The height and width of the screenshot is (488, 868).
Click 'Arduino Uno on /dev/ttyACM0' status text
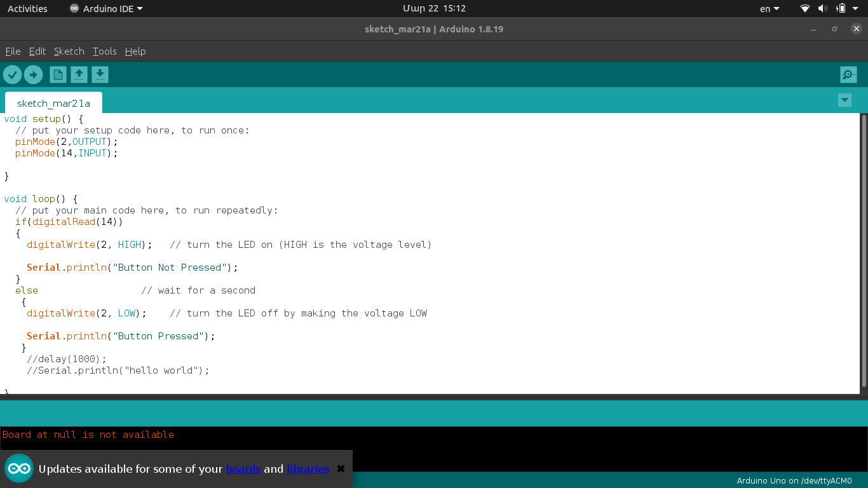click(794, 481)
